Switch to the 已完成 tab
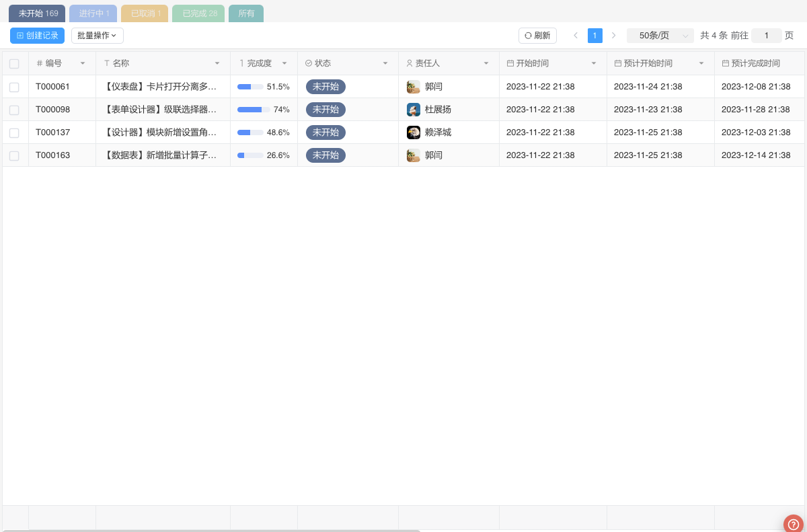 click(x=198, y=13)
